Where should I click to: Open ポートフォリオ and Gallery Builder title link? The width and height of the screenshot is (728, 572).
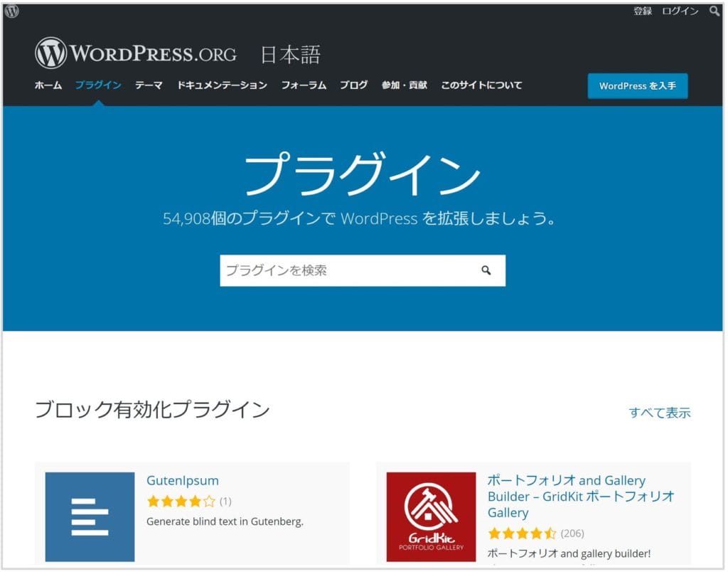coord(581,497)
